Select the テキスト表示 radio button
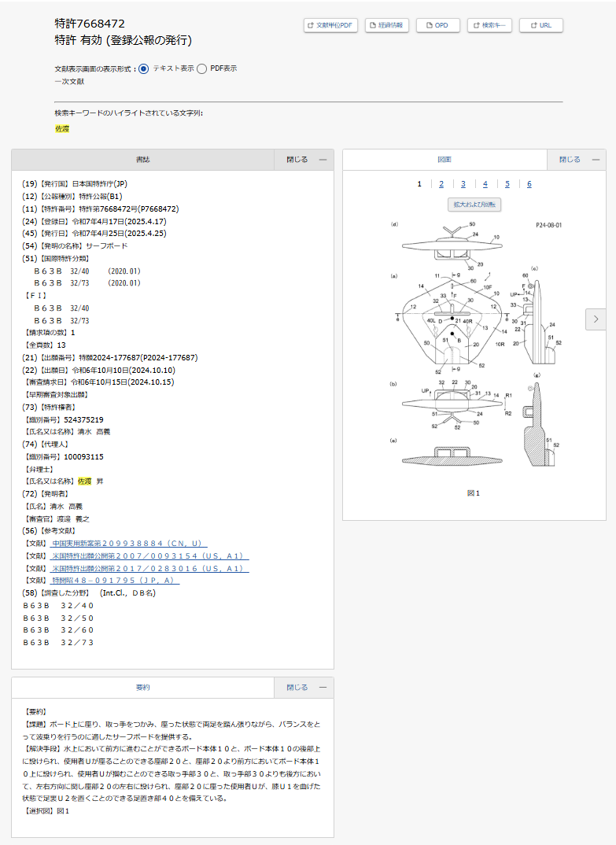Screen dimensions: 616x845 tap(143, 68)
